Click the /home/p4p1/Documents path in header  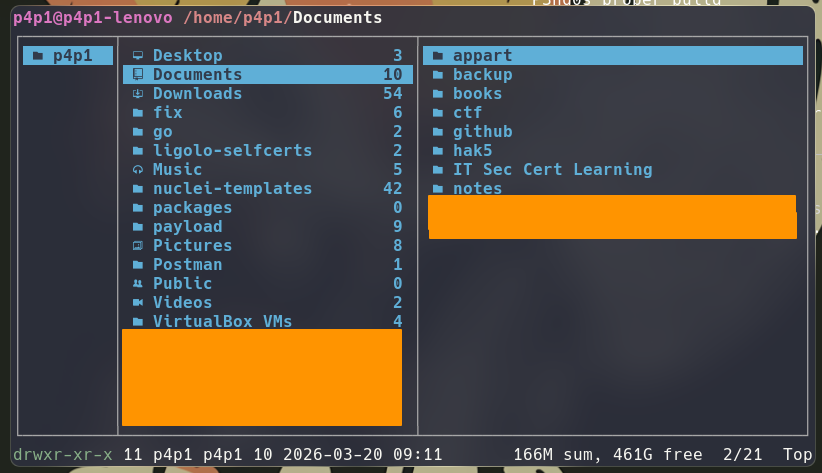(x=268, y=18)
